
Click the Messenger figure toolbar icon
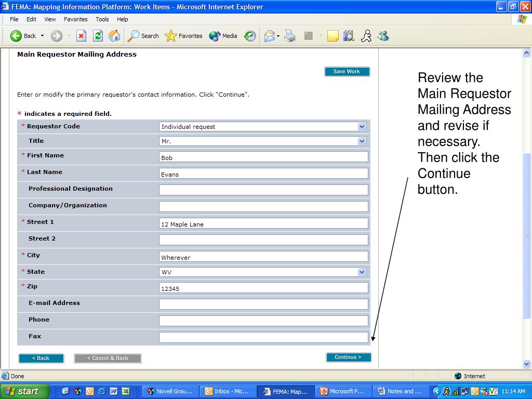click(366, 36)
